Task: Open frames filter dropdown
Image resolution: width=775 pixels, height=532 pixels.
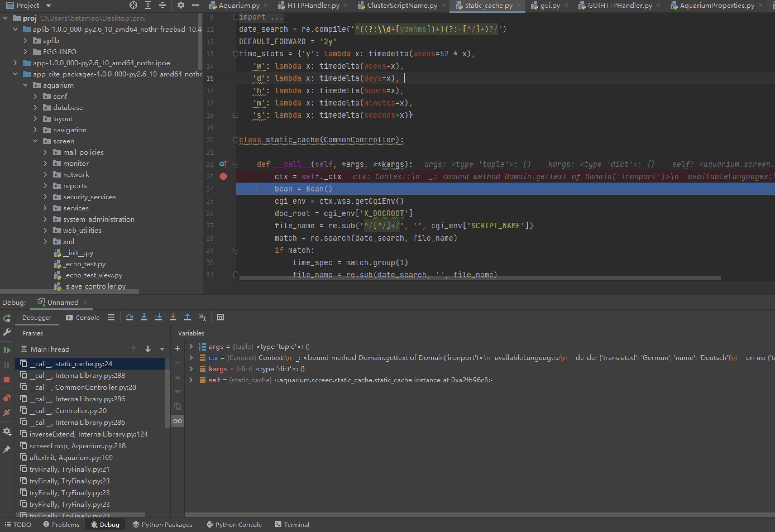Action: 162,349
